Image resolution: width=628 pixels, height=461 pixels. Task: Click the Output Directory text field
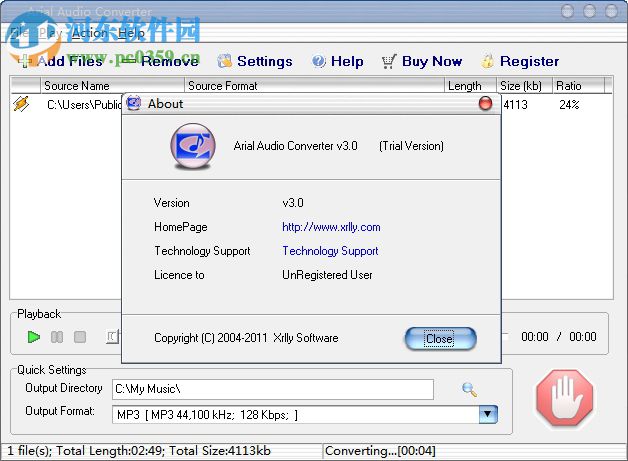point(273,389)
